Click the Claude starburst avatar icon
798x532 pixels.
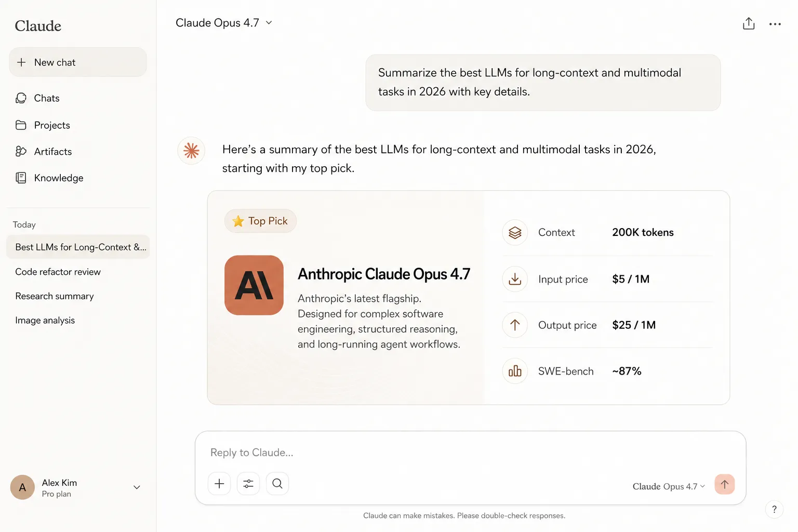pyautogui.click(x=191, y=151)
